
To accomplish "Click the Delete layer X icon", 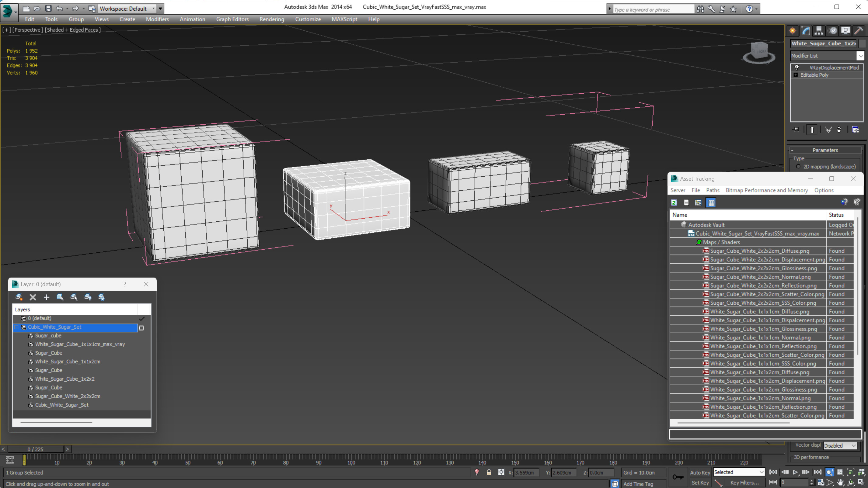I will coord(33,297).
